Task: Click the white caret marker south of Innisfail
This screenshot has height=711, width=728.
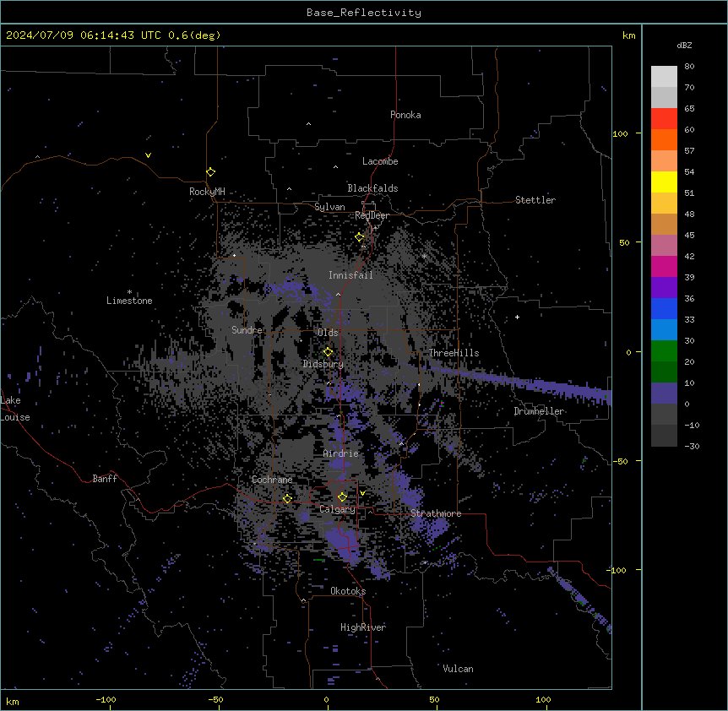Action: (x=338, y=295)
